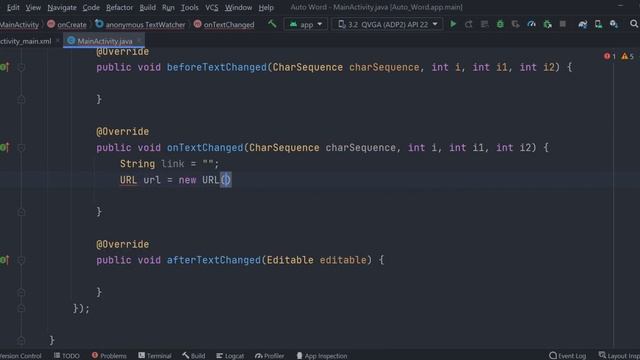
Task: Open the App Inspection tool window
Action: (322, 356)
